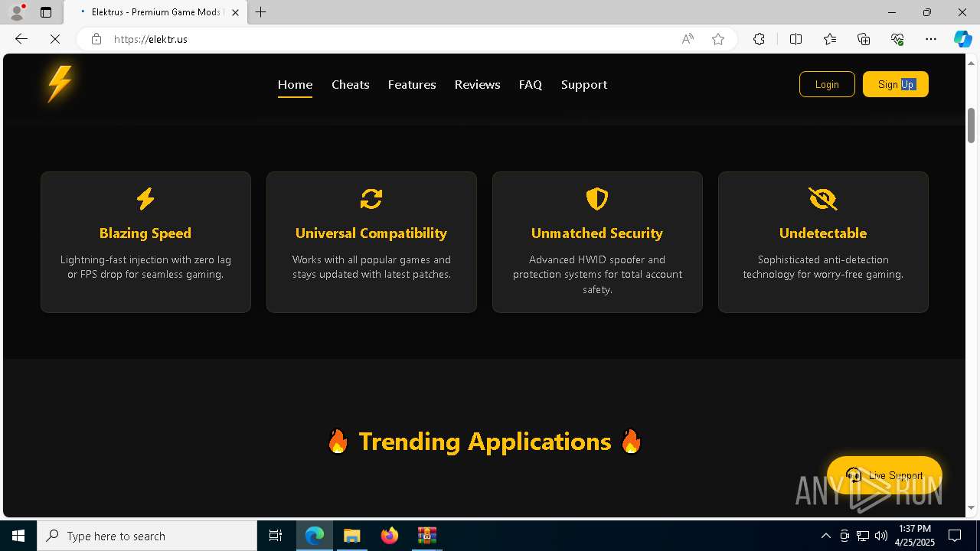Viewport: 980px width, 551px height.
Task: Open Tab actions menu icon
Action: (x=46, y=12)
